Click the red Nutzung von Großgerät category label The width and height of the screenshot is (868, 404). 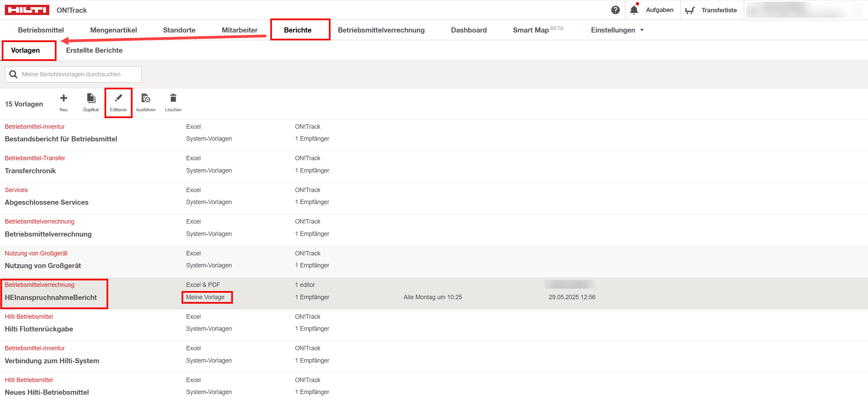coord(36,253)
